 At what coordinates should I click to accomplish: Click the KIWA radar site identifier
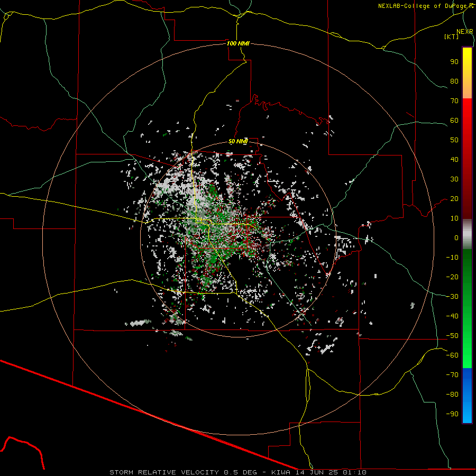[x=281, y=472]
